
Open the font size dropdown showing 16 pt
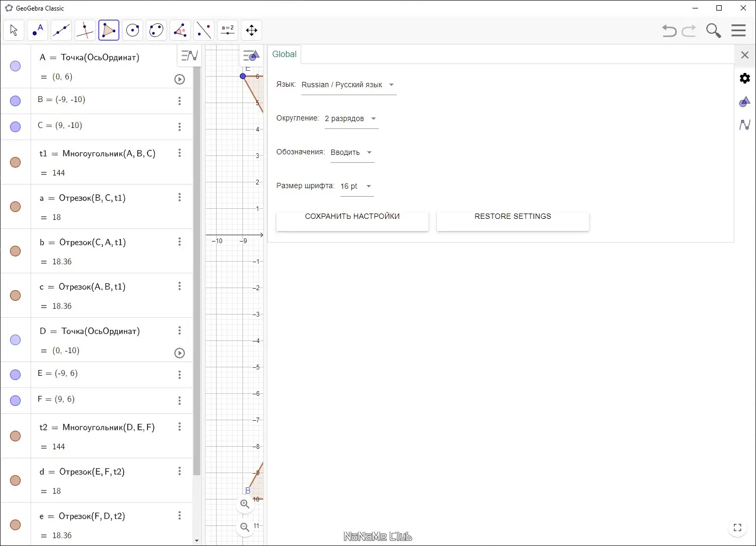(x=357, y=187)
